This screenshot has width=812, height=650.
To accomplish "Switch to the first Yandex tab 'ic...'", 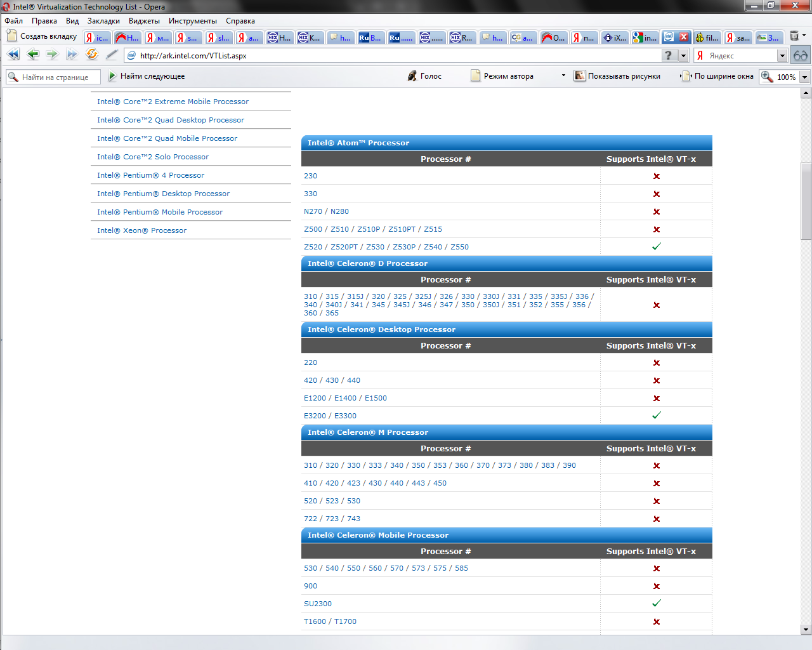I will 97,37.
